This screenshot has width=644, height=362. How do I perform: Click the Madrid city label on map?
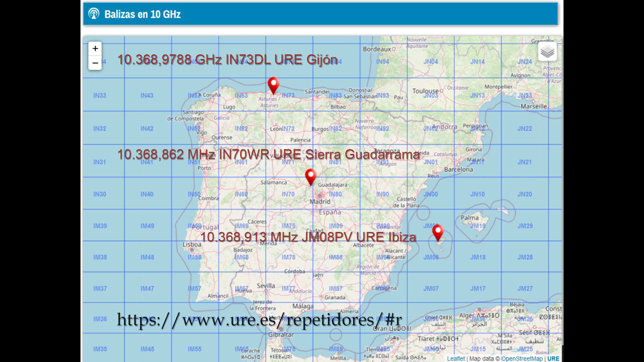tap(320, 201)
